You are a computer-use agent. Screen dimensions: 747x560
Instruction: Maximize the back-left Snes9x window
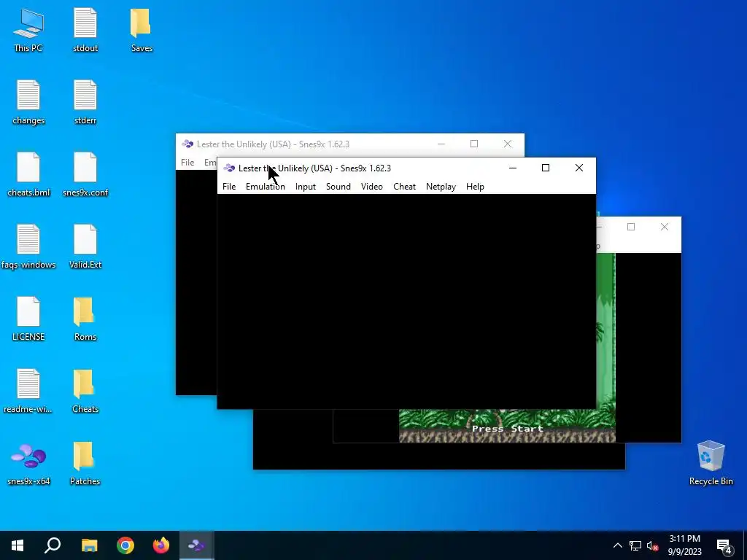point(474,144)
